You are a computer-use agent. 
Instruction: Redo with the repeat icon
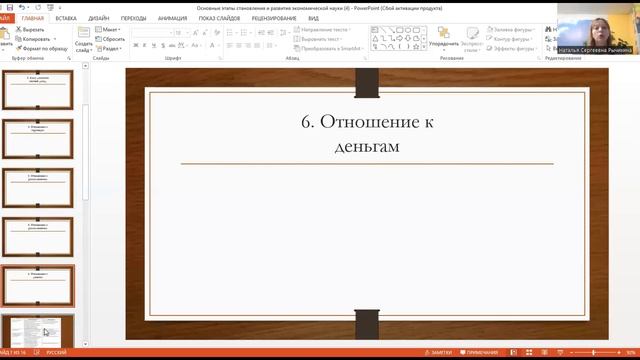pos(38,8)
